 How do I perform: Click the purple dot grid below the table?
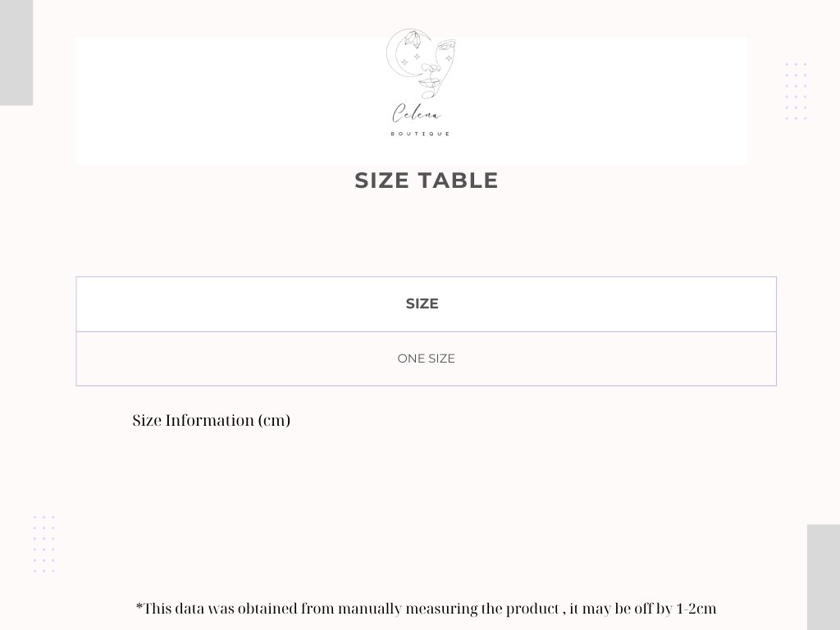[x=44, y=544]
